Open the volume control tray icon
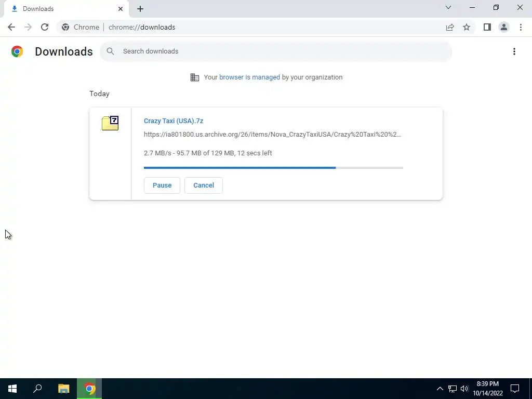532x399 pixels. coord(464,389)
